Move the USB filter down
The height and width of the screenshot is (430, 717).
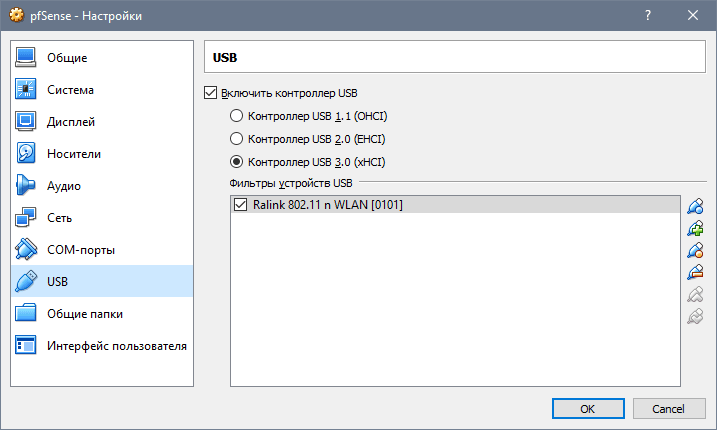pyautogui.click(x=695, y=316)
